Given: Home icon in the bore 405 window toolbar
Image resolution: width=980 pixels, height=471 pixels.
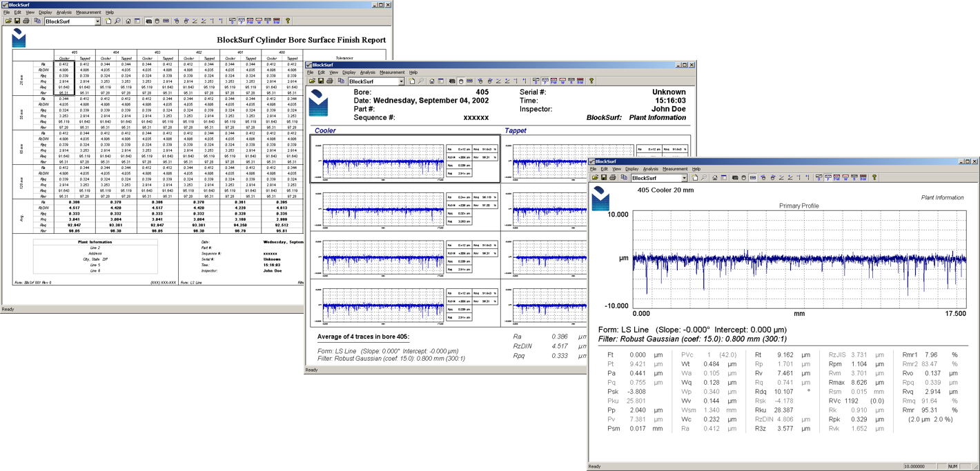Looking at the screenshot, I should pos(432,81).
